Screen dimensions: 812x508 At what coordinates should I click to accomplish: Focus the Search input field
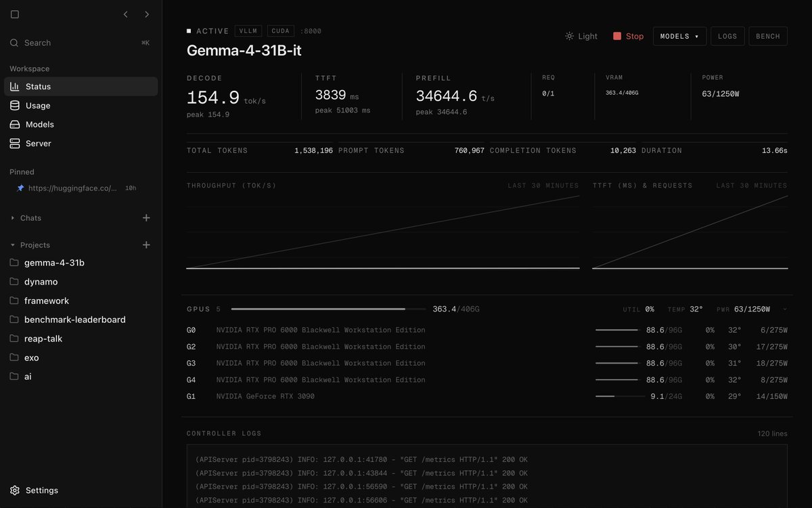coord(81,43)
